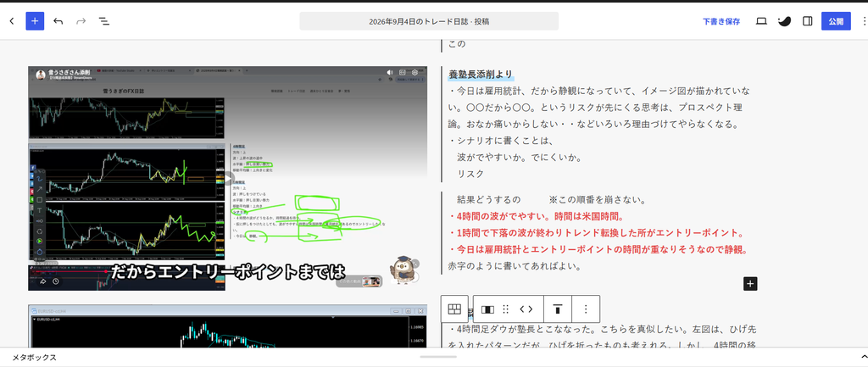Open the preview laptop icon
868x367 pixels.
[x=761, y=21]
